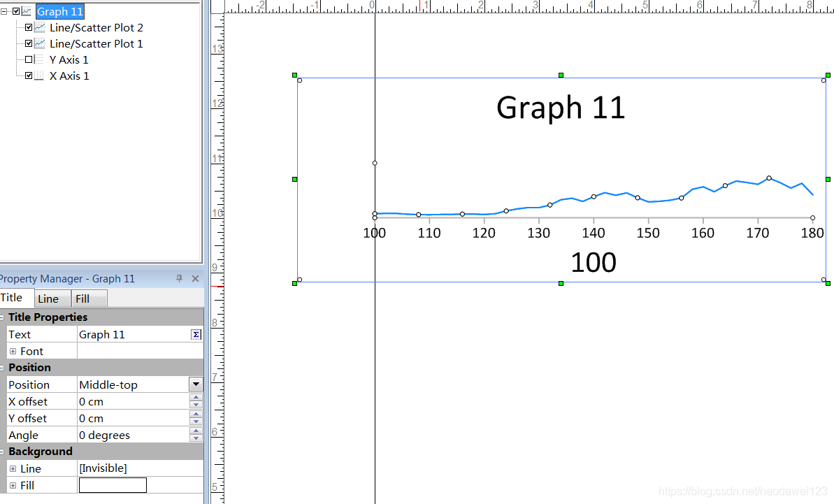Increase X offset with up arrow

coord(196,398)
